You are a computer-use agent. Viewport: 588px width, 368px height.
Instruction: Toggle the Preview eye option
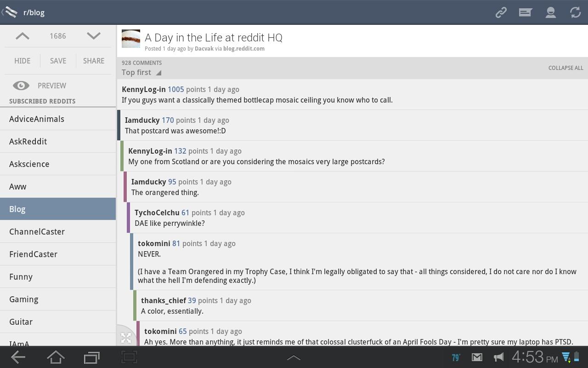pyautogui.click(x=40, y=86)
